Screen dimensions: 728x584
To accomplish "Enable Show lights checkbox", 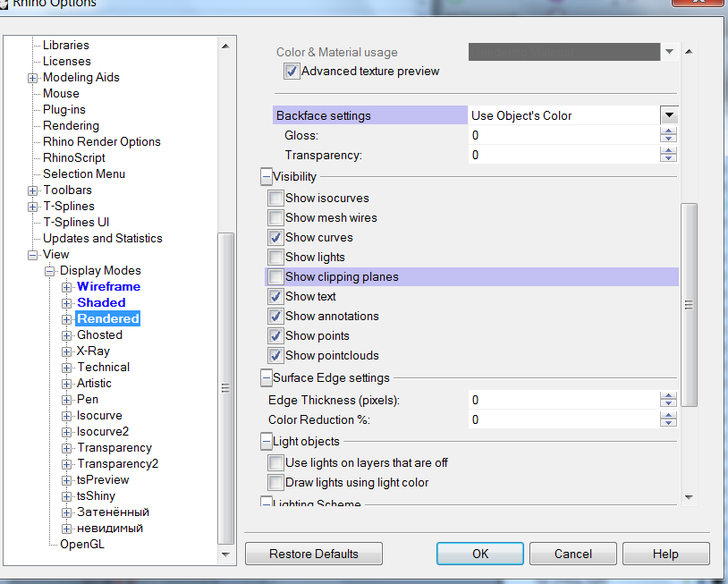I will 275,258.
